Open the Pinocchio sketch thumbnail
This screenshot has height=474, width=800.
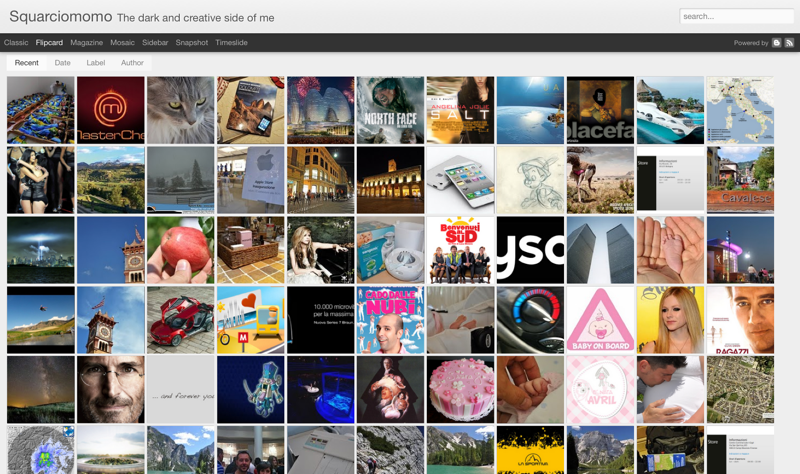click(x=530, y=180)
